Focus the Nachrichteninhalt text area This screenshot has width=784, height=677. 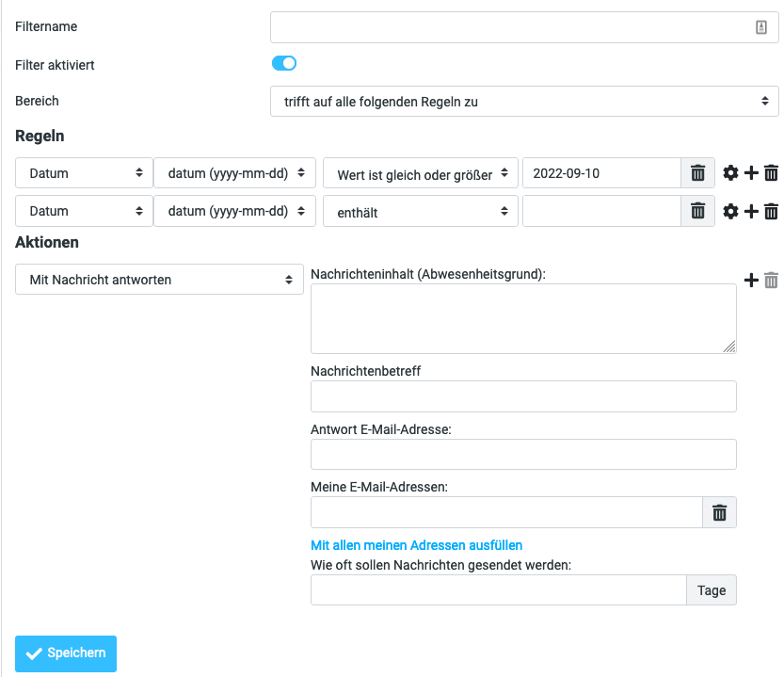523,318
